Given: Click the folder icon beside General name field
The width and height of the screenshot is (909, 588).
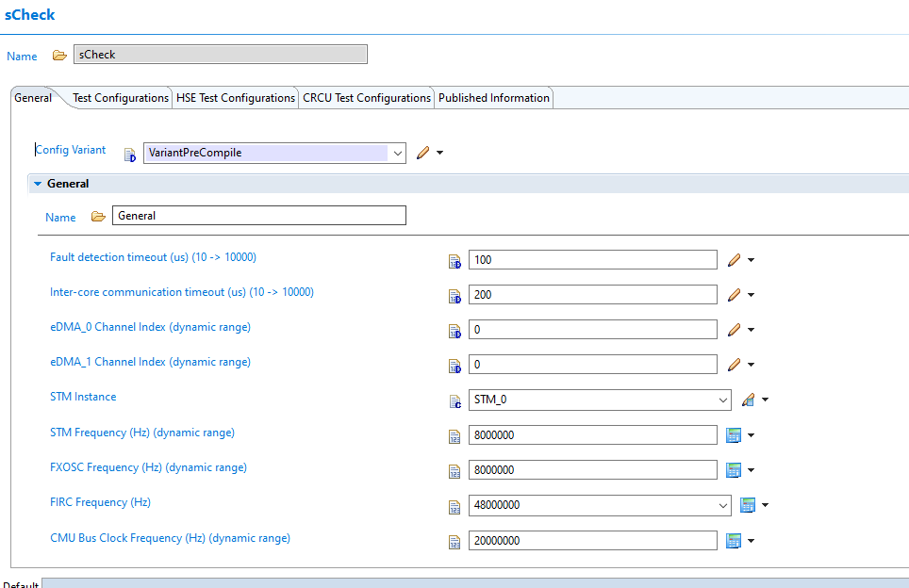Looking at the screenshot, I should (x=98, y=217).
